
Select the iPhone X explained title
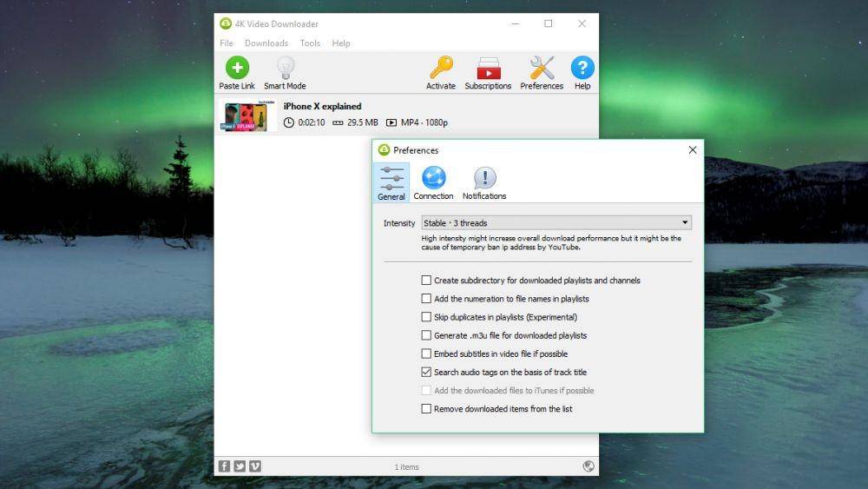[x=322, y=106]
